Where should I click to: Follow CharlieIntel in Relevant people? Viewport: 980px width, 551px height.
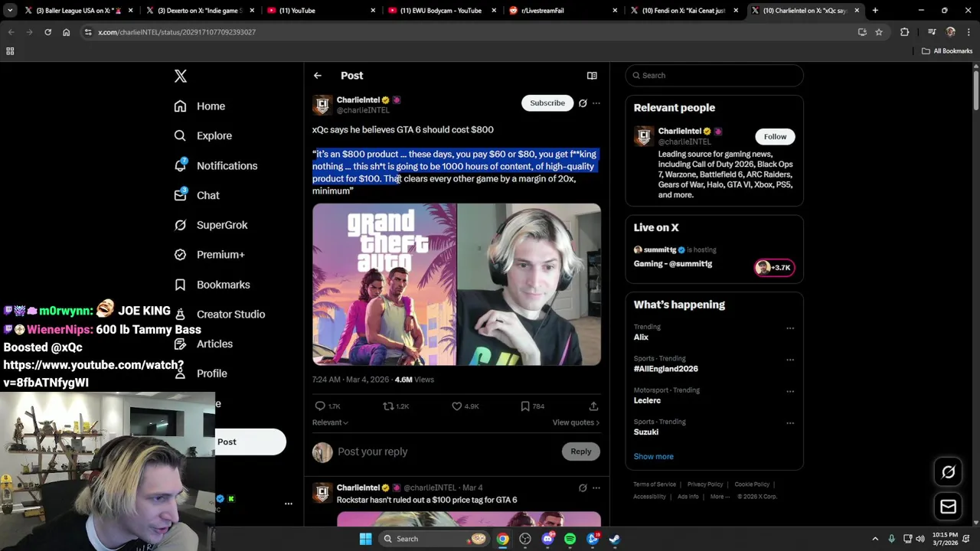point(775,136)
